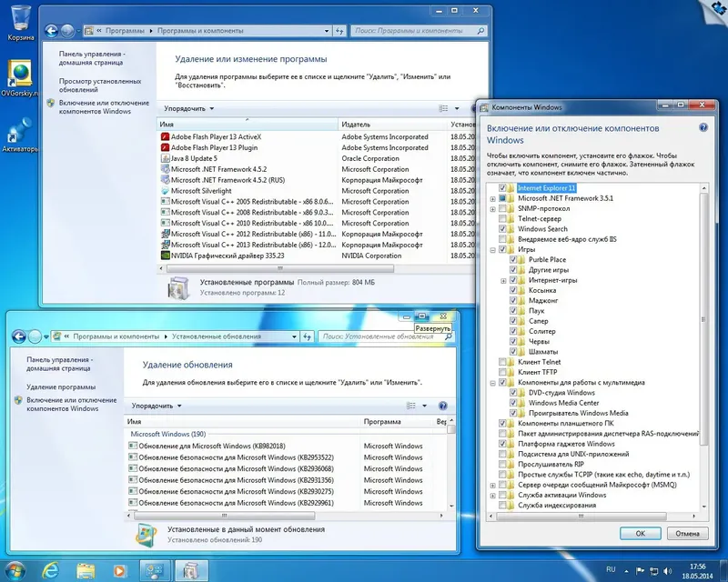Click the help icon in the Installed Updates toolbar
728x582 pixels.
point(443,406)
